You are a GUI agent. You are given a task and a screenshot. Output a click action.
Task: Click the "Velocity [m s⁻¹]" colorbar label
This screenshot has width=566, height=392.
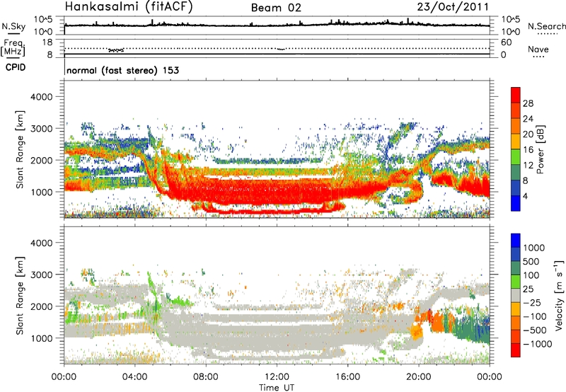[559, 295]
